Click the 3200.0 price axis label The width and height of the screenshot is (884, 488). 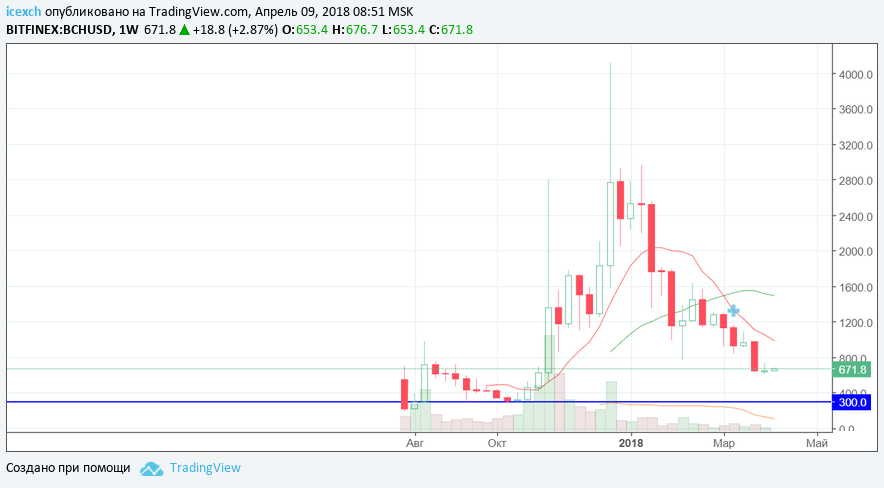(x=855, y=145)
